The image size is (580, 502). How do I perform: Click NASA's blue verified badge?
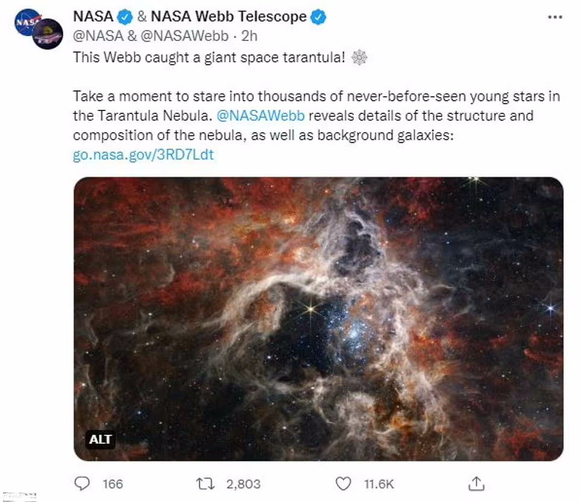coord(125,17)
